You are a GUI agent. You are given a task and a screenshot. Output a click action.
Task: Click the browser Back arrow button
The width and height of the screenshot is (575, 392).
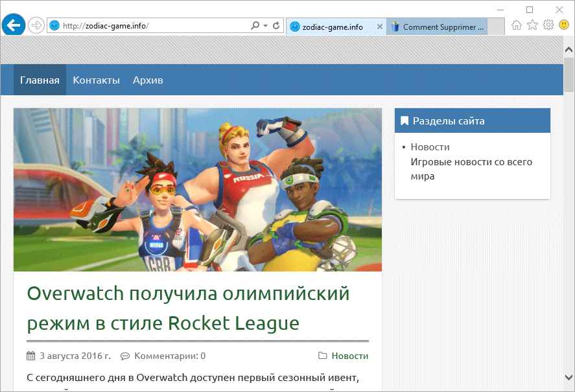point(14,25)
